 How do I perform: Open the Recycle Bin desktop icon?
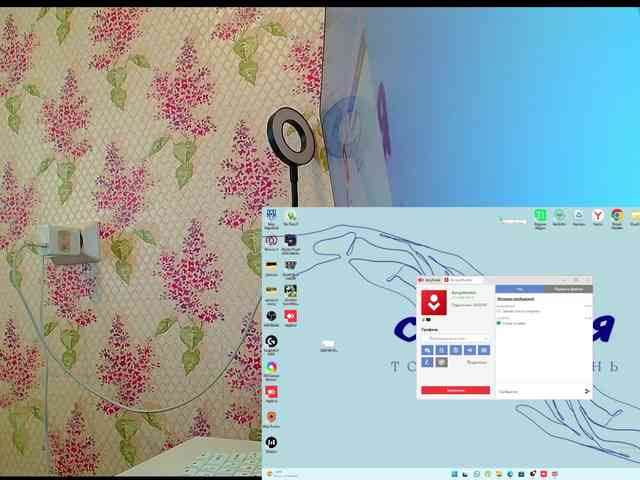coord(579,217)
